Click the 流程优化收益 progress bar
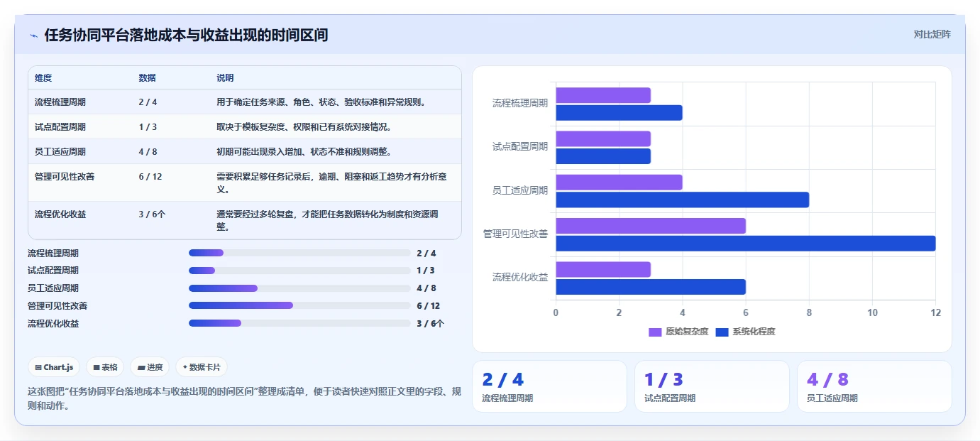The width and height of the screenshot is (980, 441). (299, 323)
